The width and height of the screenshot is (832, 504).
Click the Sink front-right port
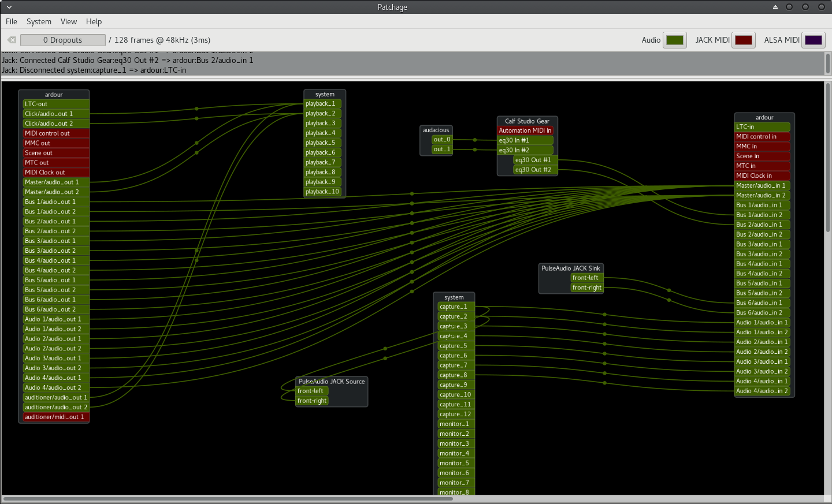(587, 288)
